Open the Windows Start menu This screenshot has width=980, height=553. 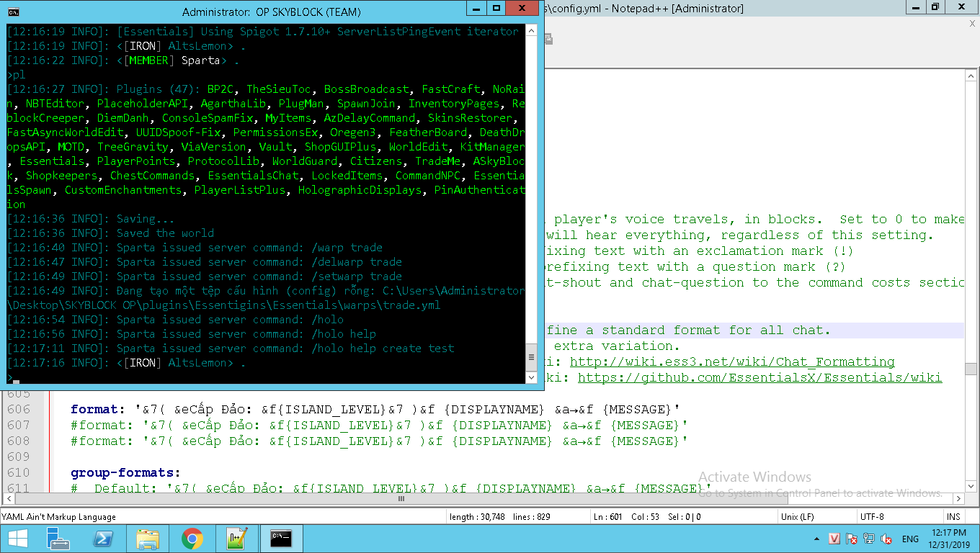coord(17,539)
